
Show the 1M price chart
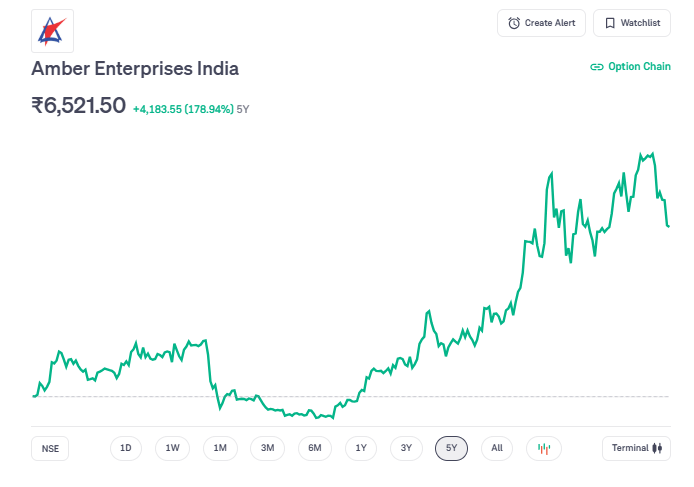pyautogui.click(x=220, y=448)
